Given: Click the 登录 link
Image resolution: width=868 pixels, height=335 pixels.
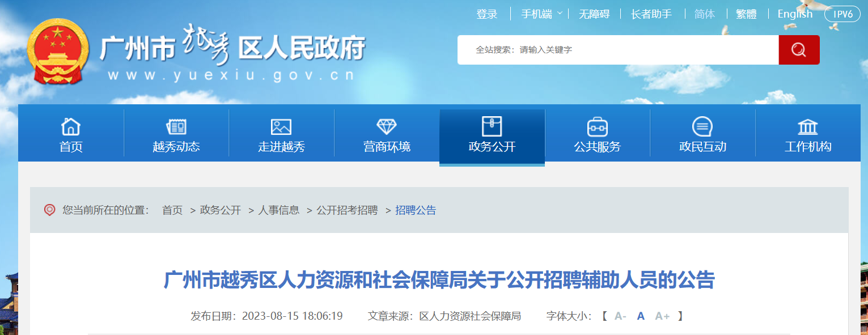Looking at the screenshot, I should [487, 14].
